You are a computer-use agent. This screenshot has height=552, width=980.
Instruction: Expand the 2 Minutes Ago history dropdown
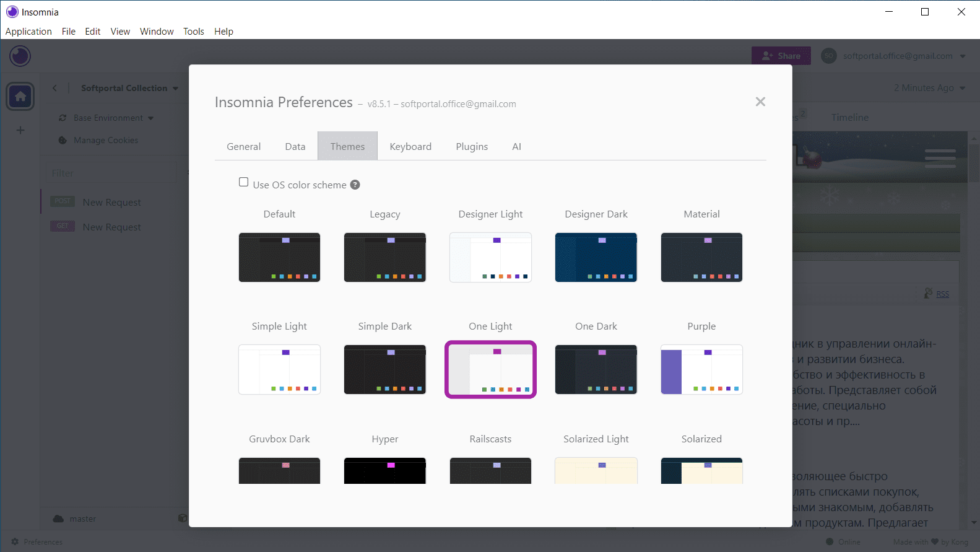click(930, 88)
